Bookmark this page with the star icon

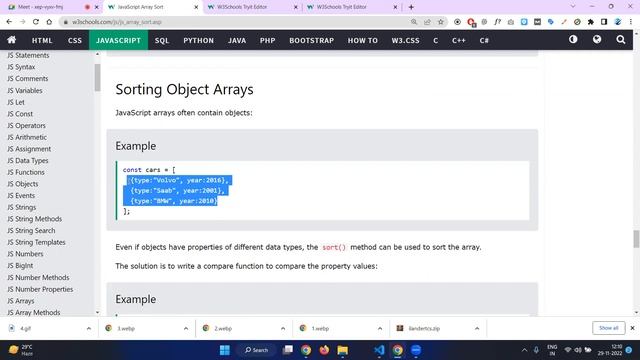click(441, 22)
